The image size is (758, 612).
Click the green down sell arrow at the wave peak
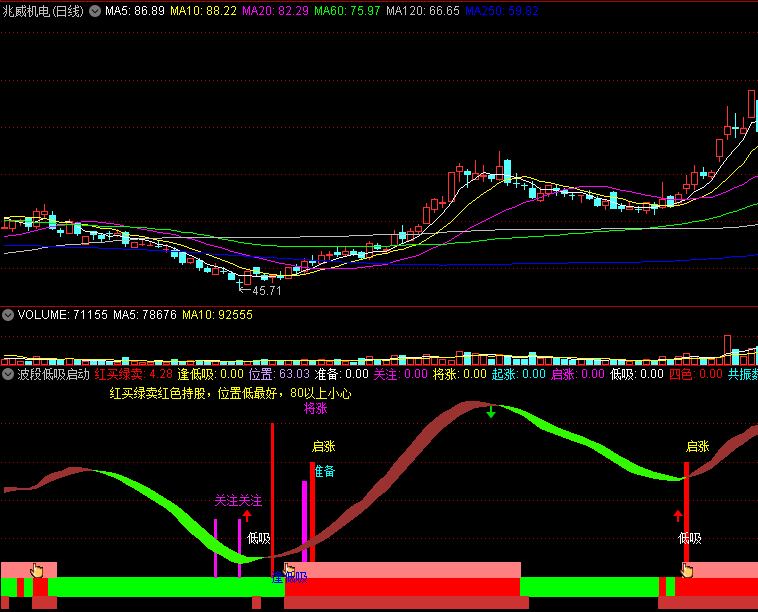491,412
